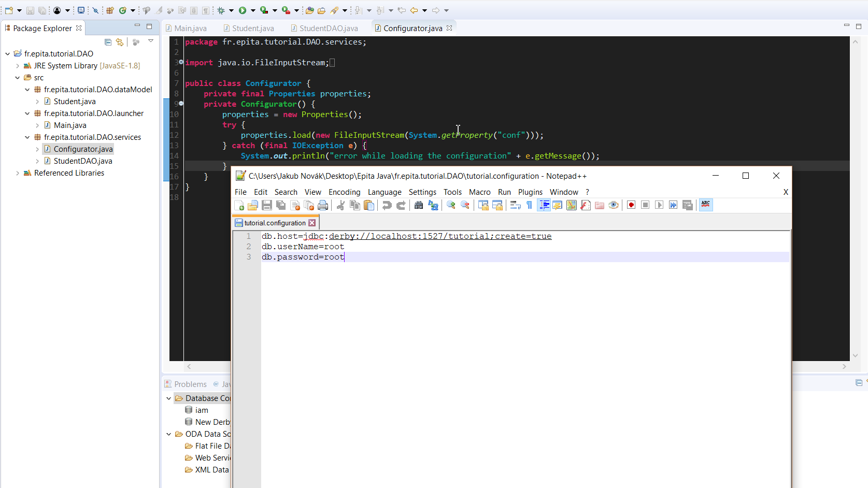Toggle Notepad++ Indent Guide button
Viewport: 868px width, 488px height.
pyautogui.click(x=544, y=205)
